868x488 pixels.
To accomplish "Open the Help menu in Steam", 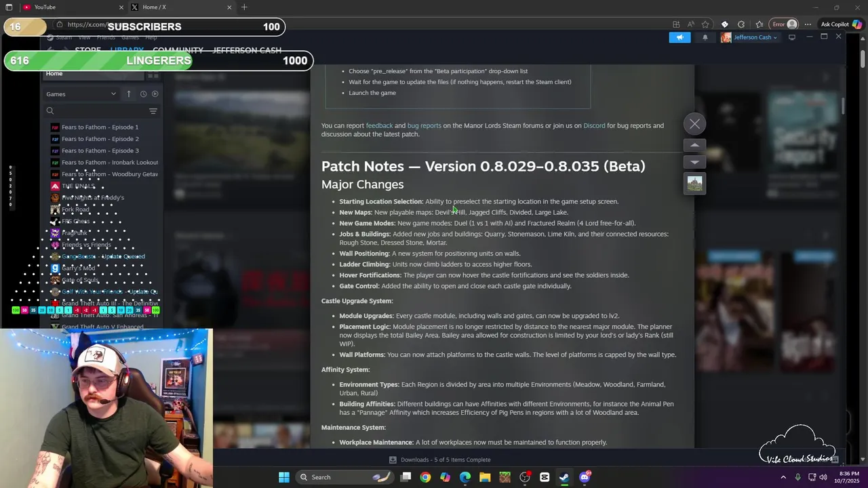I will pyautogui.click(x=151, y=37).
